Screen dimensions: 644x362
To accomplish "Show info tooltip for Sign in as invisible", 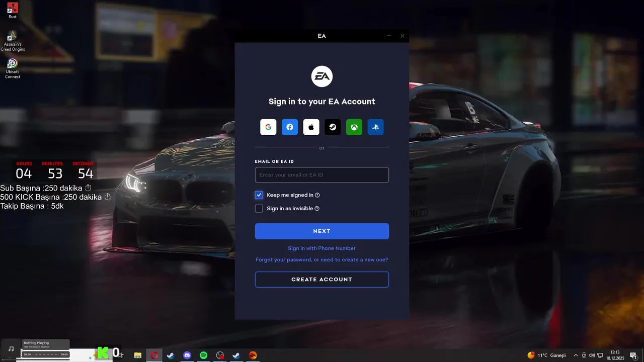I will point(317,209).
